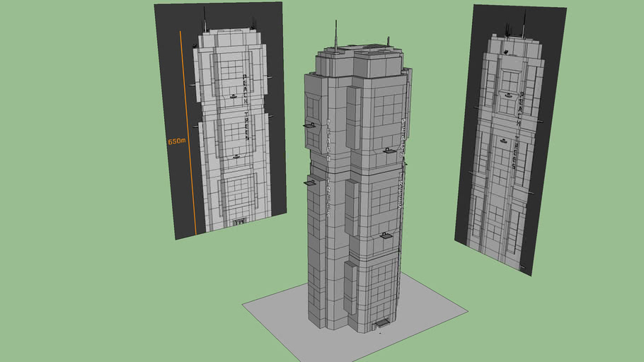The height and width of the screenshot is (362, 644).
Task: Click the landing platform on tower's lower right face
Action: pyautogui.click(x=386, y=235)
